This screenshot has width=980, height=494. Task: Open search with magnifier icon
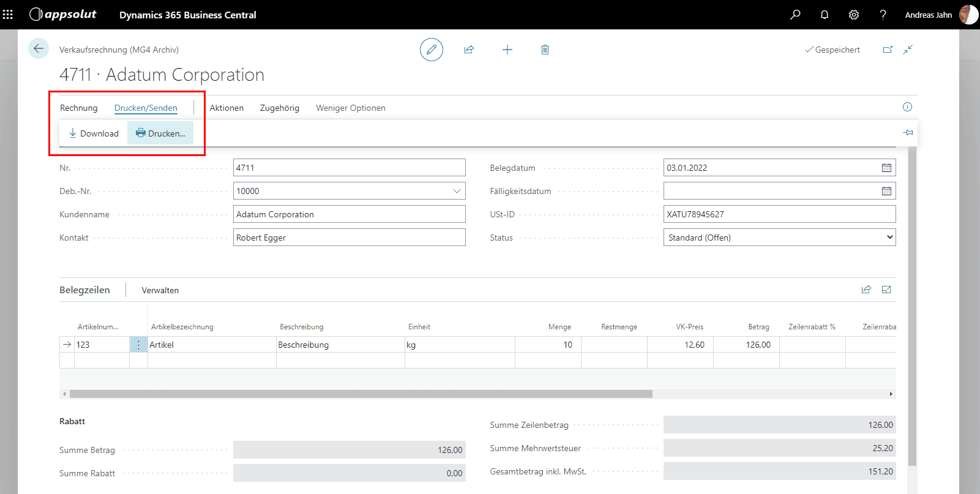tap(795, 15)
